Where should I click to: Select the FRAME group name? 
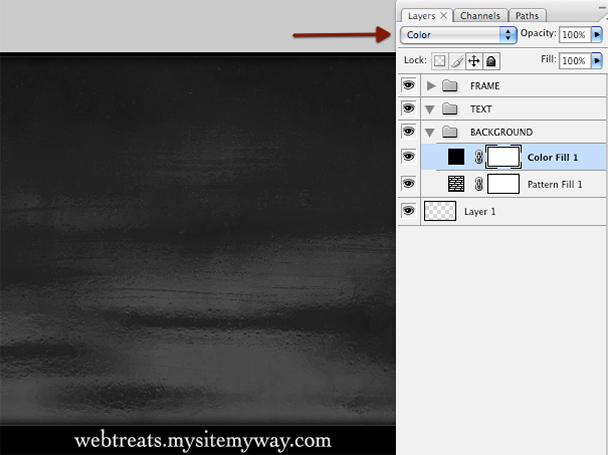[x=485, y=86]
